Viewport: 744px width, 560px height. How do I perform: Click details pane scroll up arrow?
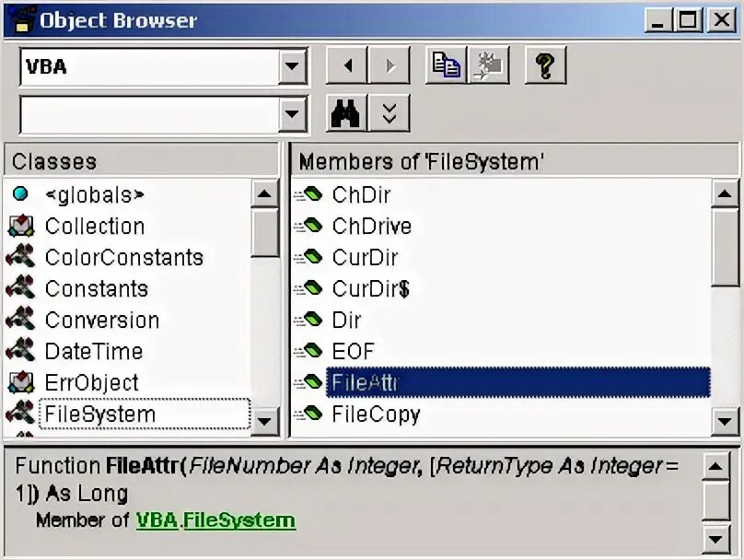tap(715, 466)
